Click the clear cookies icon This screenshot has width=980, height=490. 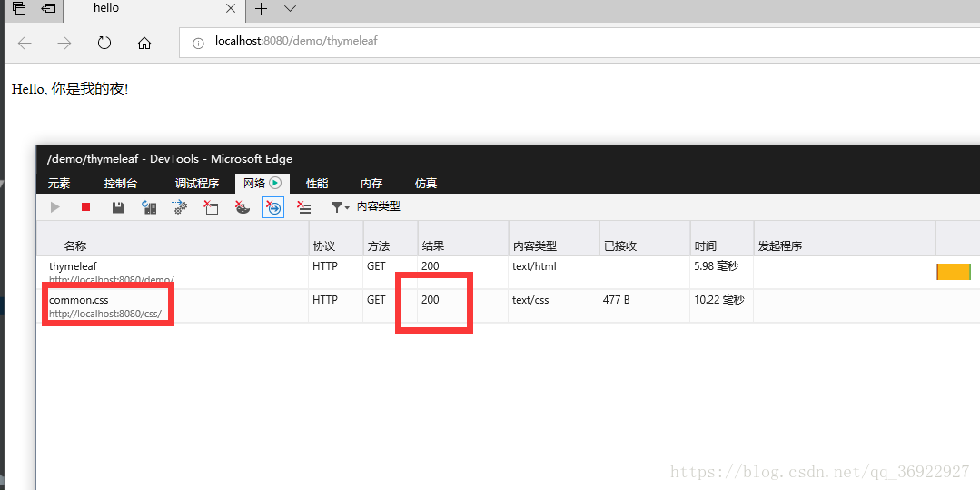coord(243,207)
